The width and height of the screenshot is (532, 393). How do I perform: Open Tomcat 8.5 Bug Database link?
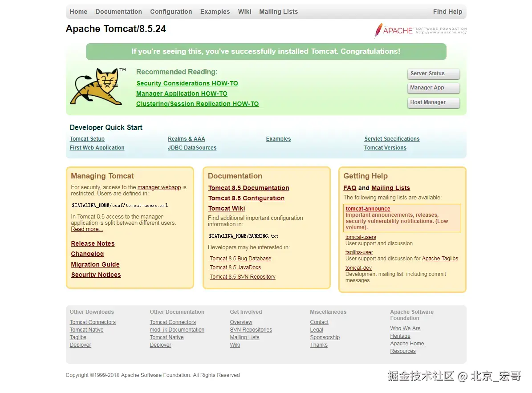pyautogui.click(x=240, y=259)
